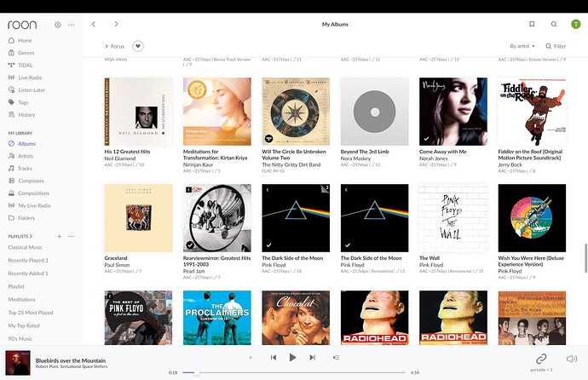Open Graceland album cover
Screen dimensions: 588x380
138,218
